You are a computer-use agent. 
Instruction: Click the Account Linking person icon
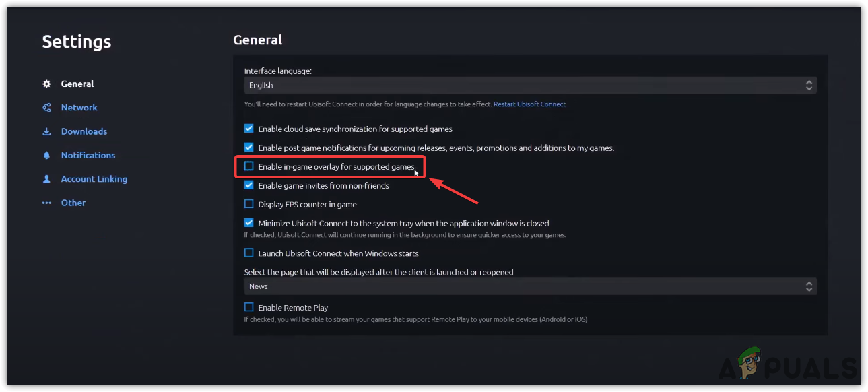46,179
